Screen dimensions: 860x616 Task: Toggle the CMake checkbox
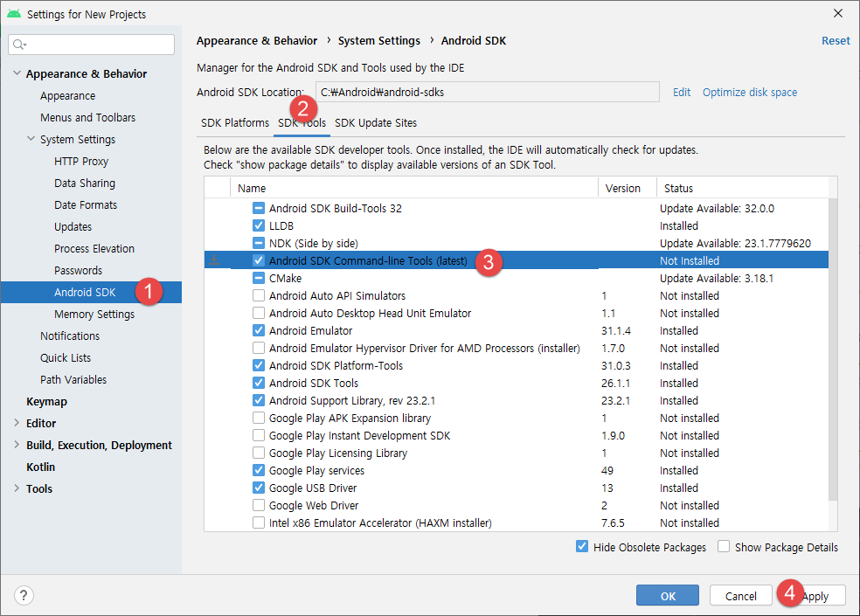coord(259,278)
